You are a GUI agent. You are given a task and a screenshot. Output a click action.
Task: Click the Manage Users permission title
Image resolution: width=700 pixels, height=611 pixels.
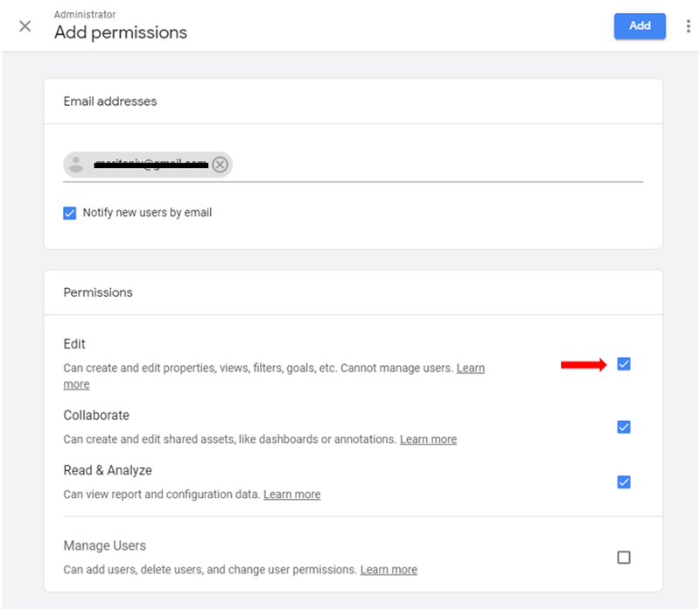pyautogui.click(x=104, y=545)
